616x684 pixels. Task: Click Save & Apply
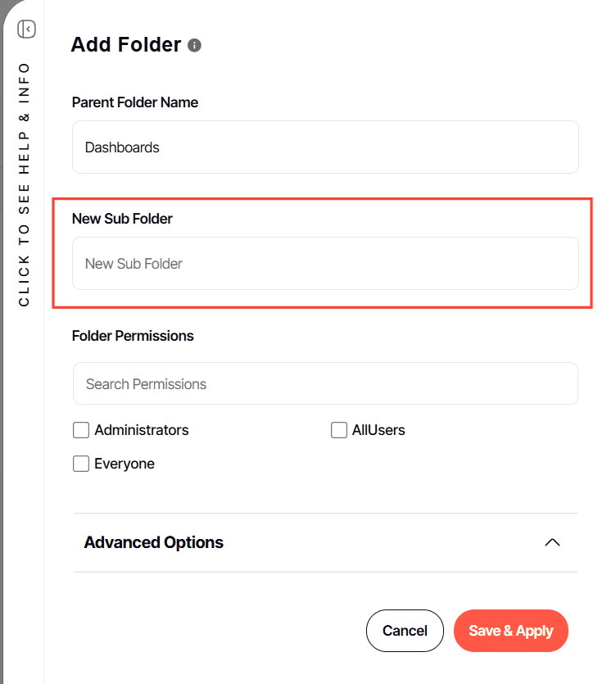tap(510, 631)
